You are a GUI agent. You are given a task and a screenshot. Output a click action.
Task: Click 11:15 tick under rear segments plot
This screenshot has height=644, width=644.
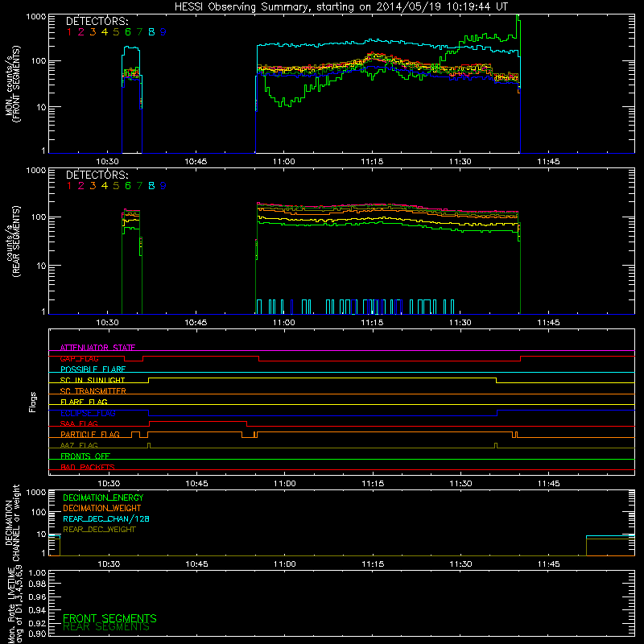click(x=372, y=323)
